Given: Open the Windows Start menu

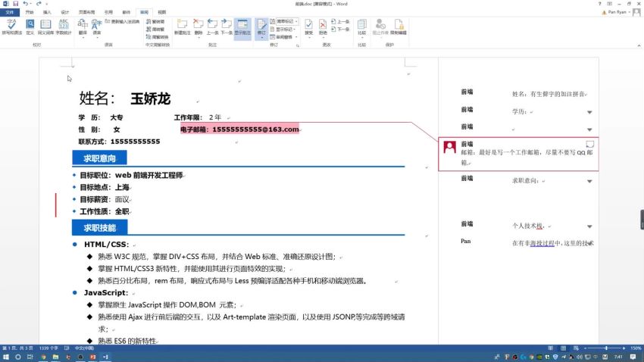Looking at the screenshot, I should click(x=6, y=357).
